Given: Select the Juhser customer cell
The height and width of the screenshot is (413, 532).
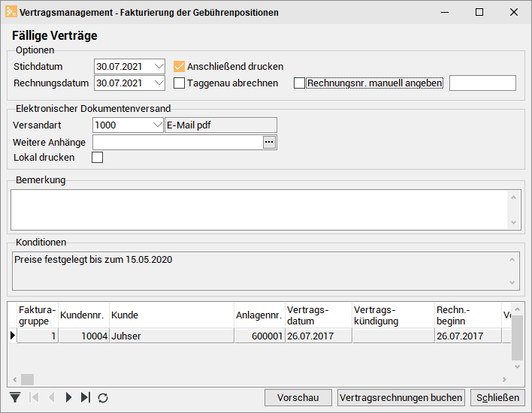Looking at the screenshot, I should pyautogui.click(x=171, y=336).
